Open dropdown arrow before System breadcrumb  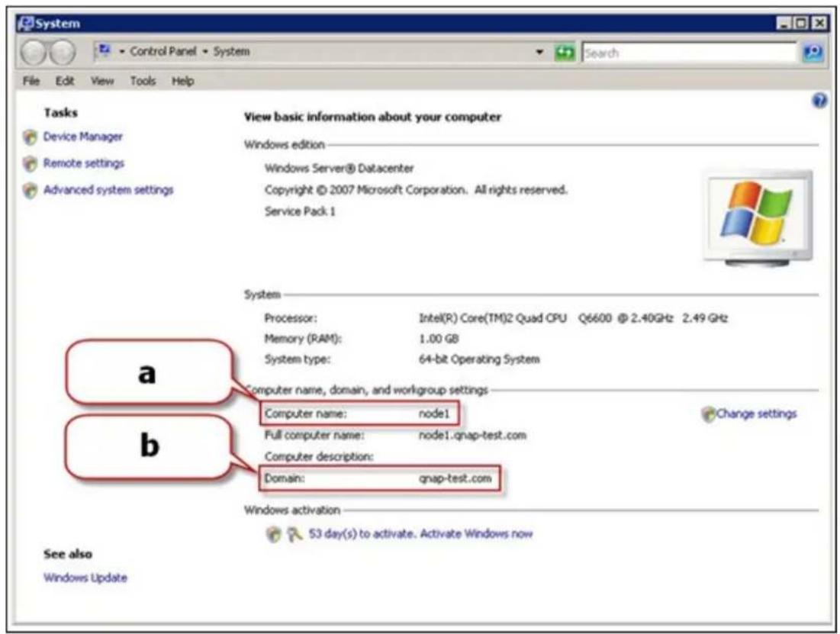[x=204, y=51]
